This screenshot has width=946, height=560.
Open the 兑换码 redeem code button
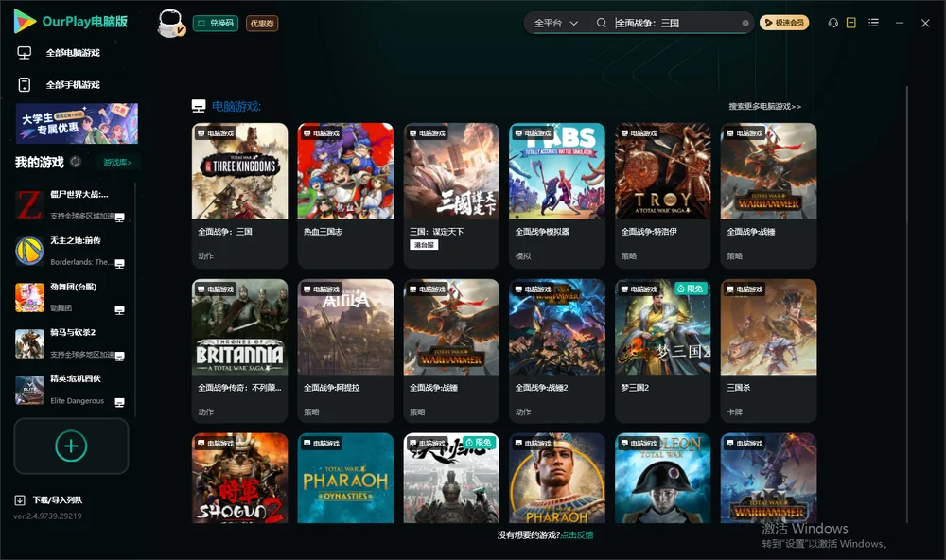click(x=216, y=23)
